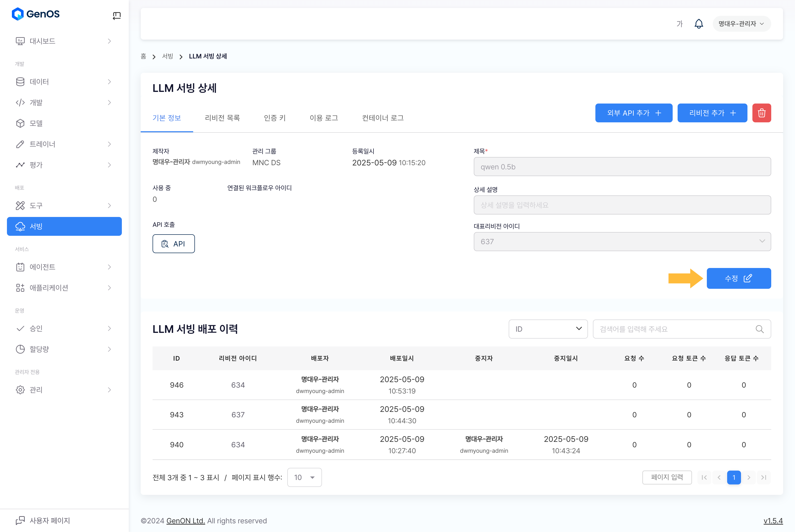Switch to the 리비전 목록 tab

[222, 118]
